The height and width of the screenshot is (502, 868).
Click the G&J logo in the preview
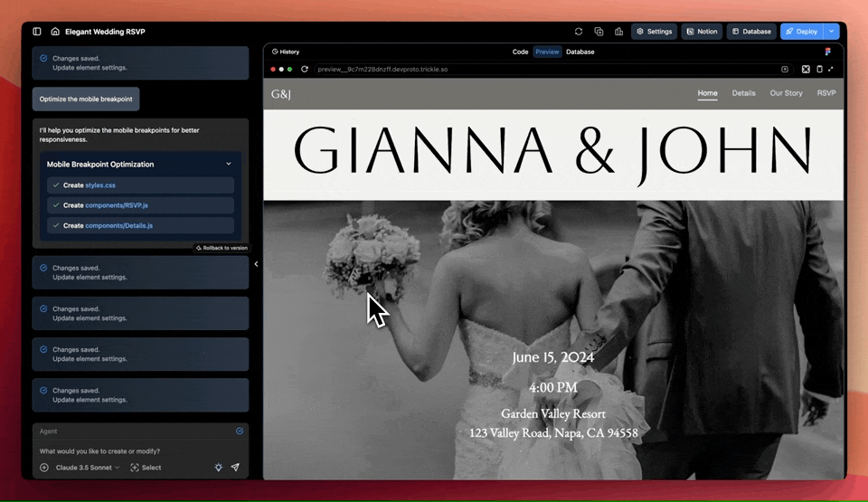(x=280, y=94)
